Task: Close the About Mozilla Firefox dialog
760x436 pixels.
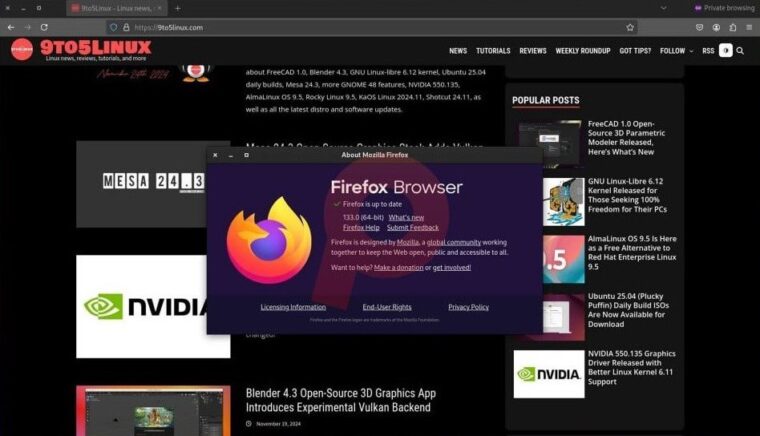Action: pos(215,155)
